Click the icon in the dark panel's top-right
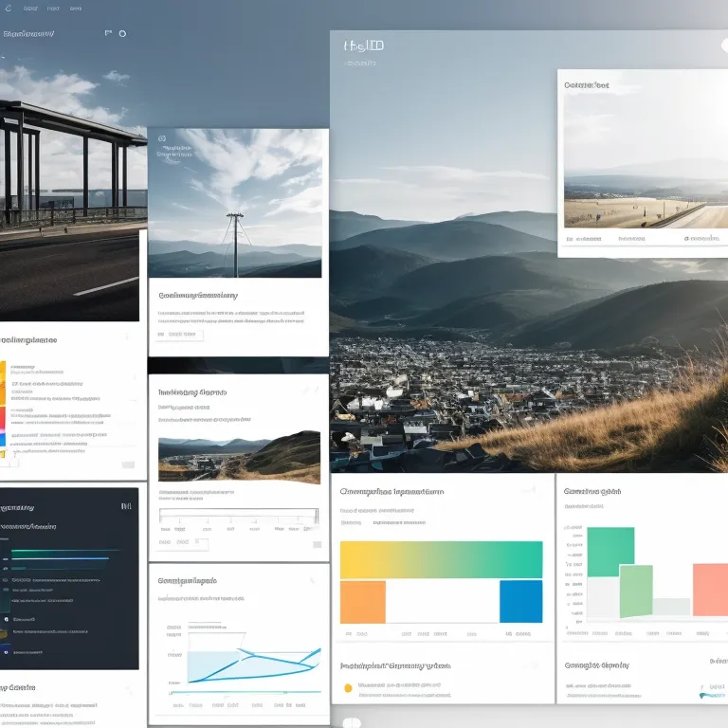This screenshot has width=728, height=728. [126, 506]
